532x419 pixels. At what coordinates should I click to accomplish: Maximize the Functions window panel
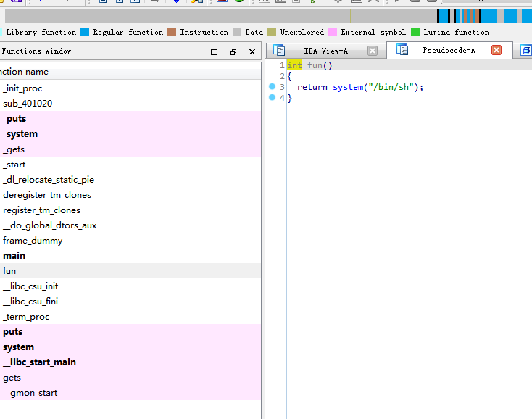214,52
